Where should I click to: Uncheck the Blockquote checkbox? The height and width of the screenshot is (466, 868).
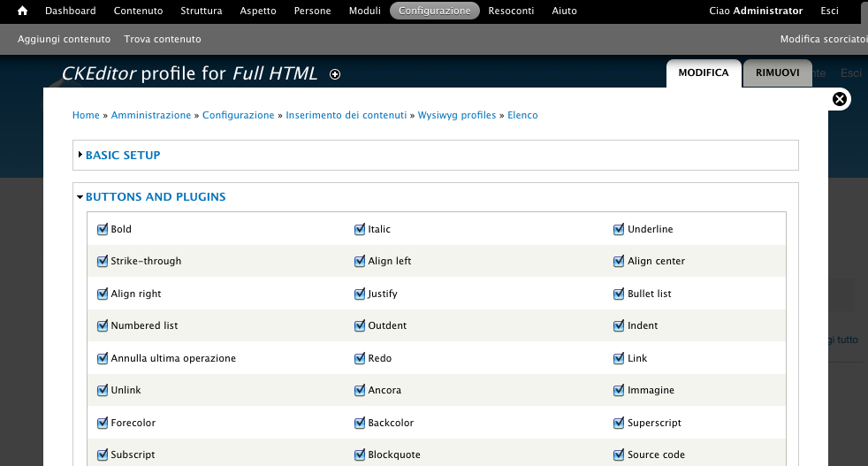[x=360, y=455]
